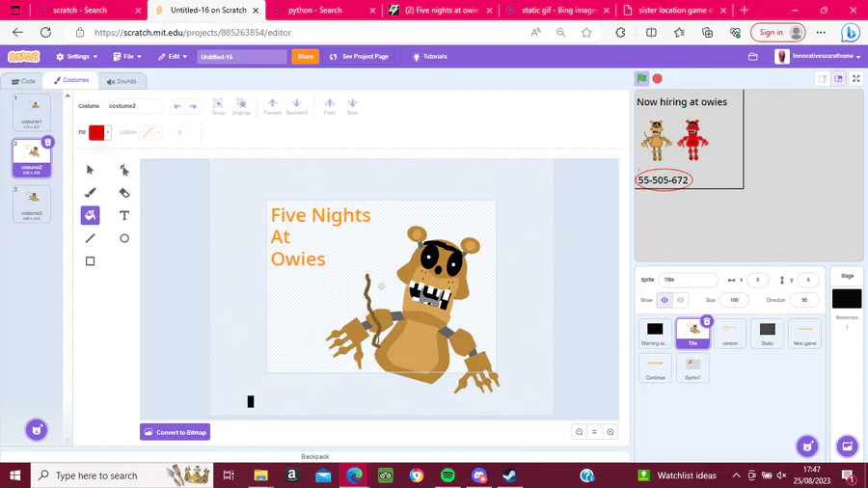Open the Choose a Backdrop button
The image size is (868, 488).
847,446
